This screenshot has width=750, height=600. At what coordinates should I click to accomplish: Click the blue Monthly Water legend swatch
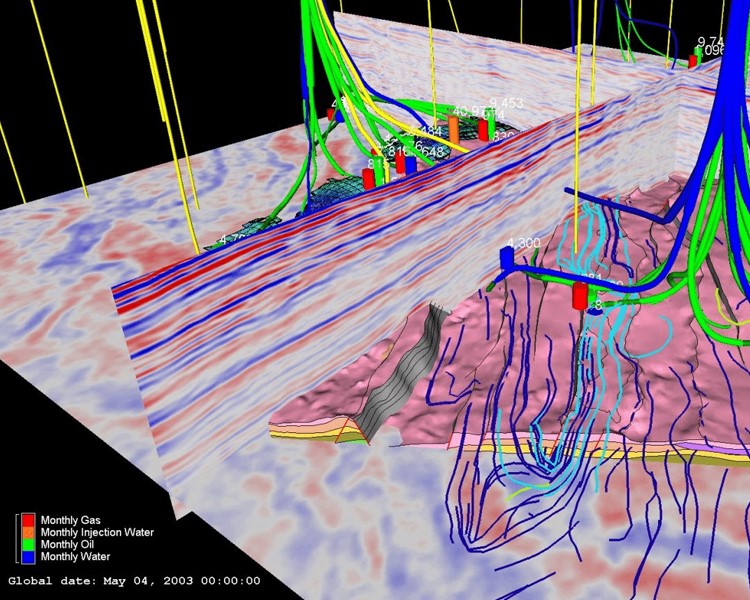[28, 556]
